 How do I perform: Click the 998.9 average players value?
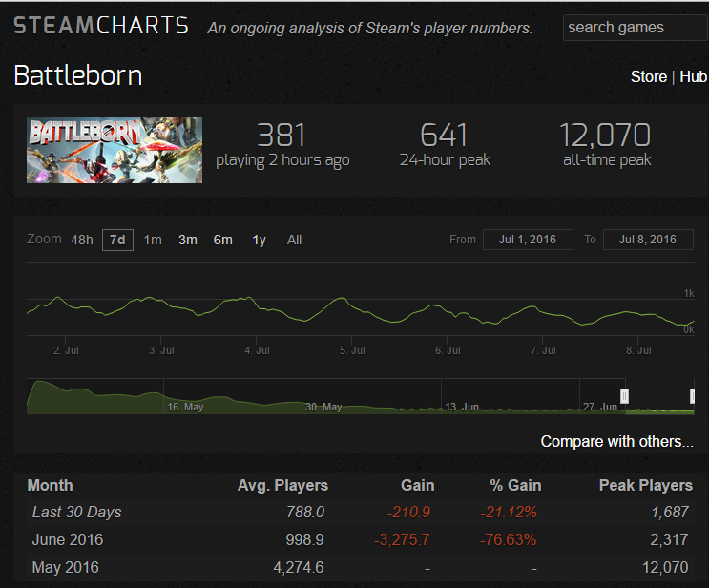tap(304, 539)
